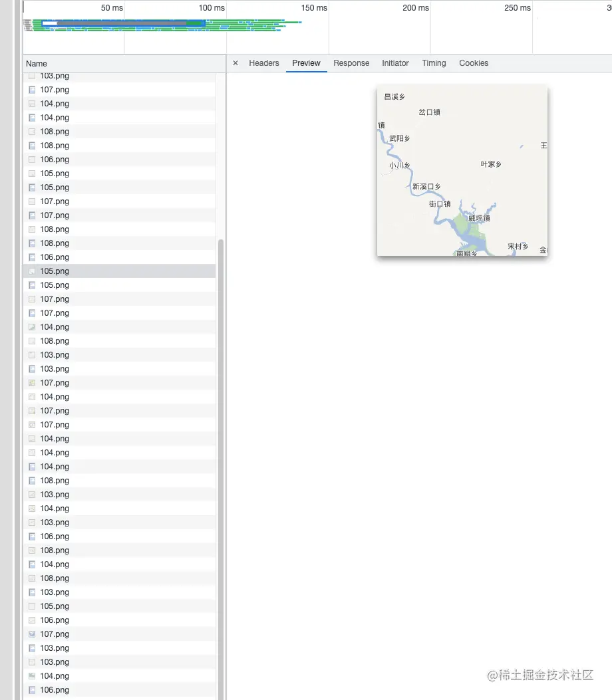Screen dimensions: 612x700
Task: Show the Response tab
Action: coord(351,63)
